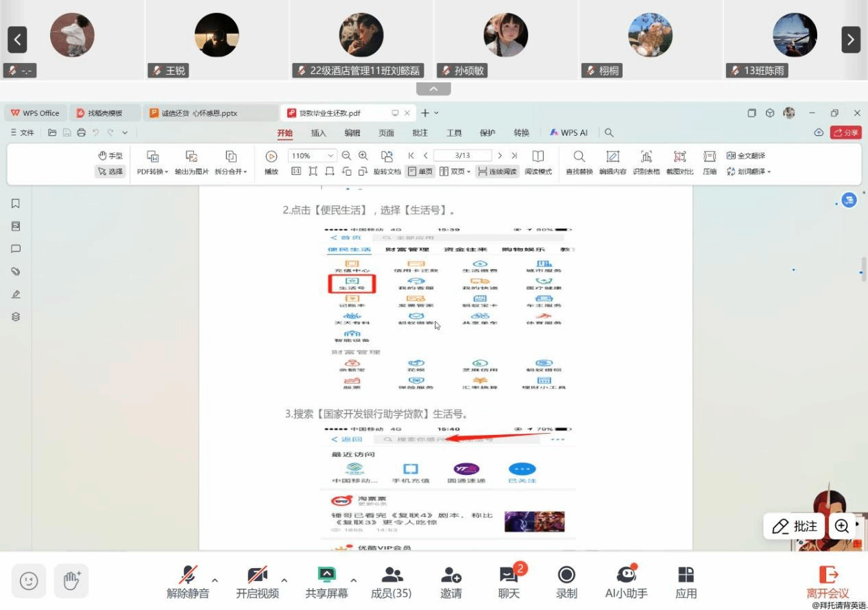The image size is (868, 610).
Task: Open the 聊天 chat panel
Action: point(508,580)
